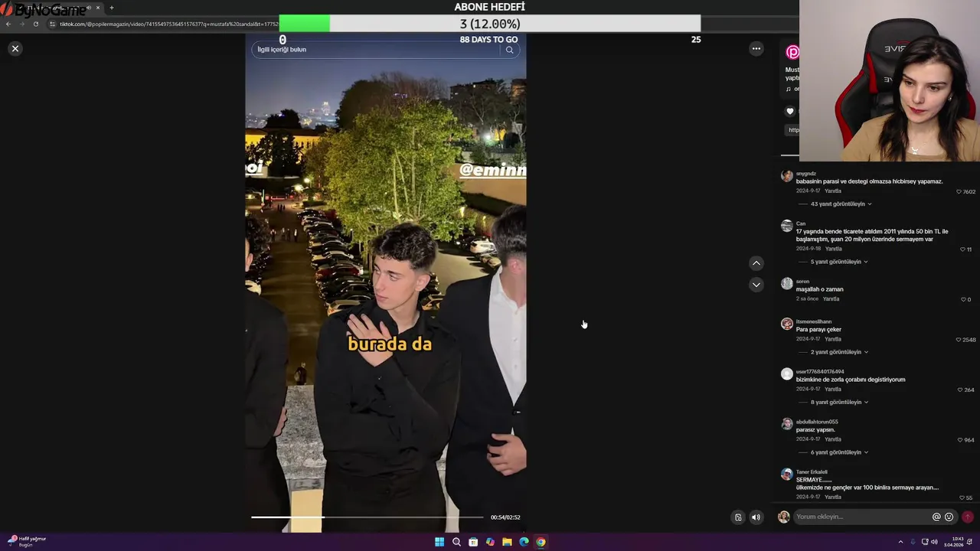Reply to Taner Erkaleli's comment via Yanıtla
This screenshot has width=980, height=551.
(x=833, y=497)
